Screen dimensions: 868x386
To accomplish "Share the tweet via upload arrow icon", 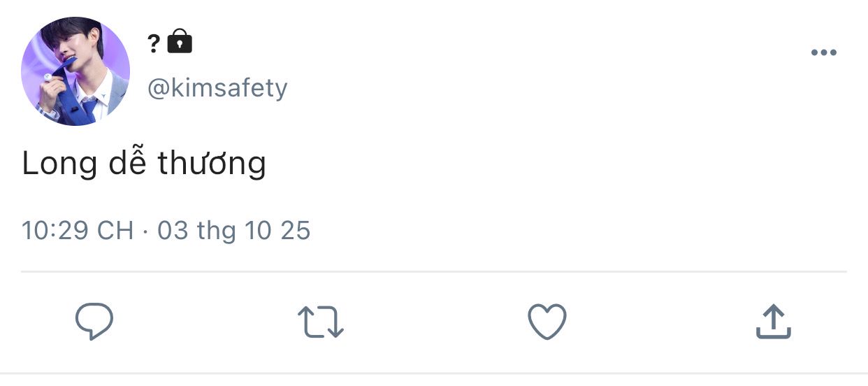I will coord(773,322).
